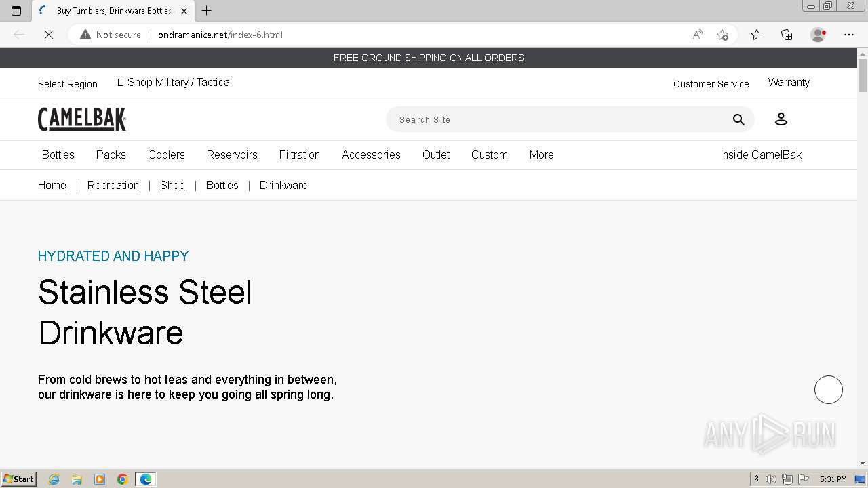Screen dimensions: 868x488
Task: Open the tab actions menu icon
Action: click(16, 10)
